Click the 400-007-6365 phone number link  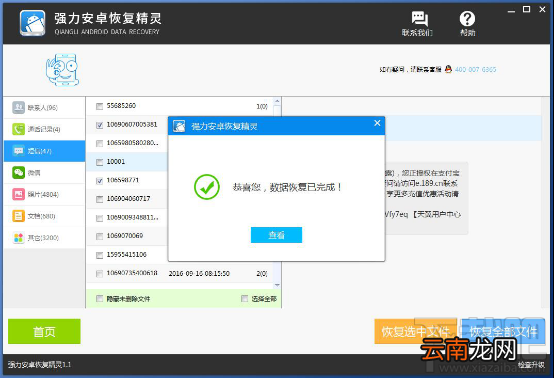[476, 70]
